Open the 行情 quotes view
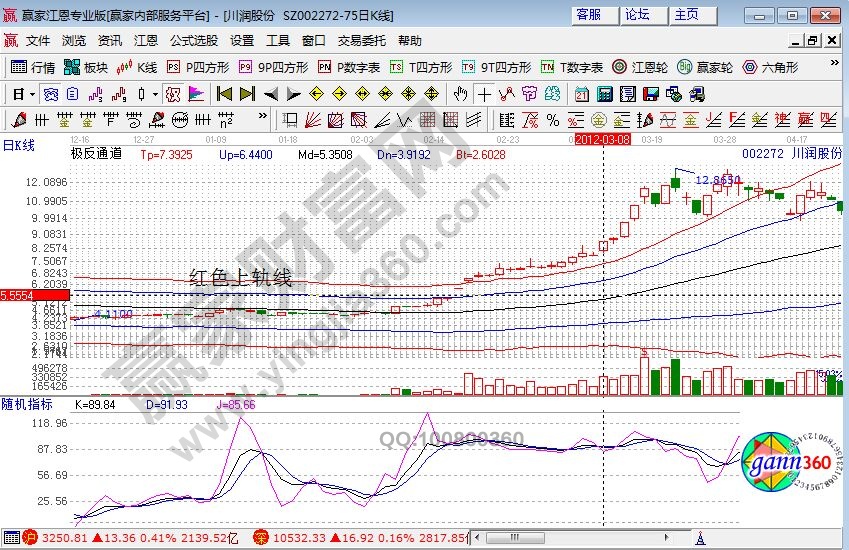849x550 pixels. click(33, 67)
